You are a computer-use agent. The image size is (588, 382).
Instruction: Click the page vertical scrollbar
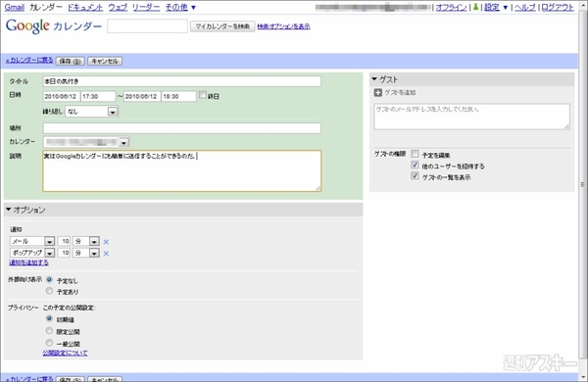pos(582,185)
